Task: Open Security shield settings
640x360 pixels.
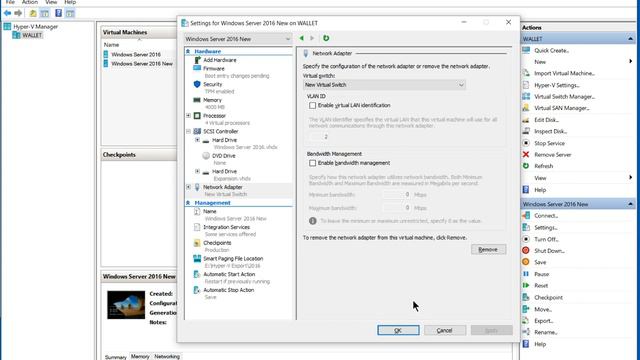Action: pos(213,84)
